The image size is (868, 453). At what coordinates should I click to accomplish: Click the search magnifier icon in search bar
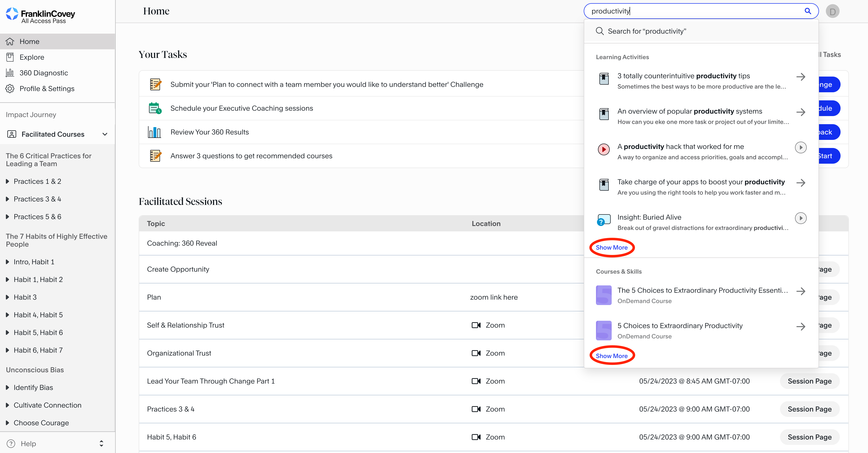point(808,11)
